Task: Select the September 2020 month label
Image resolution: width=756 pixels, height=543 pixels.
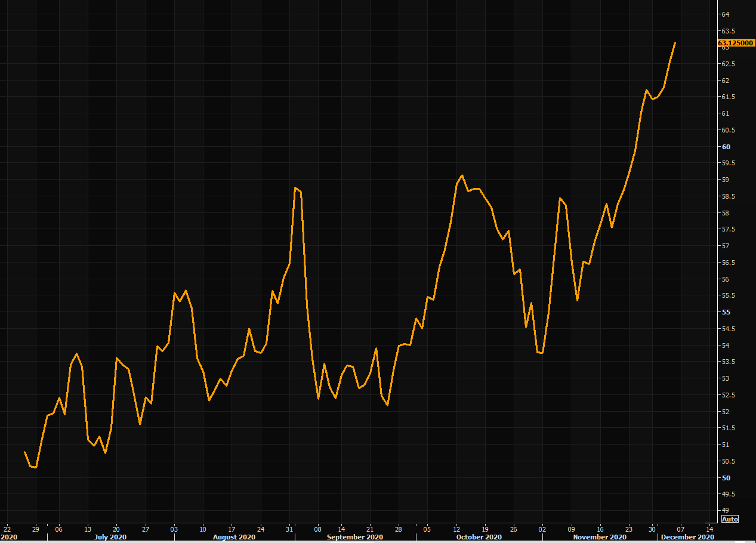Action: pyautogui.click(x=354, y=537)
